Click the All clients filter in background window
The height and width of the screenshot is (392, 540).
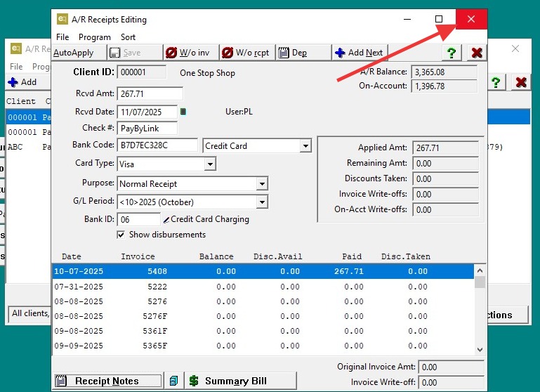(x=30, y=314)
